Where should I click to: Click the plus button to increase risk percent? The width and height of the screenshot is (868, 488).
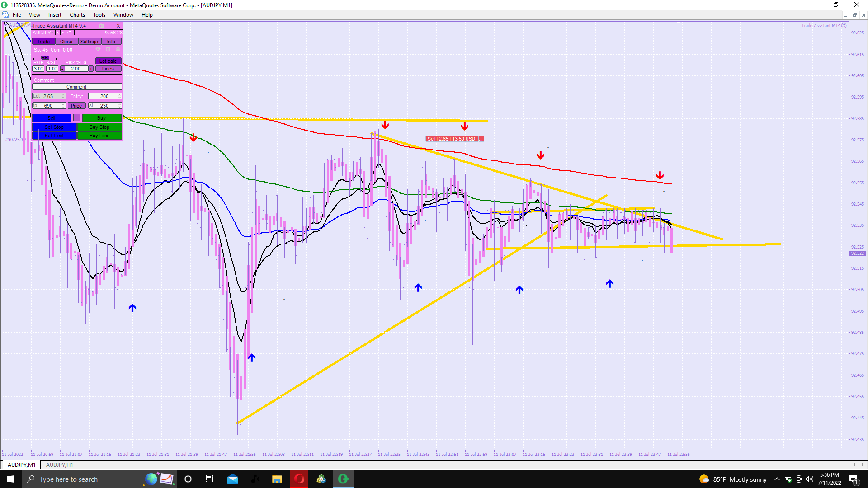click(x=91, y=69)
